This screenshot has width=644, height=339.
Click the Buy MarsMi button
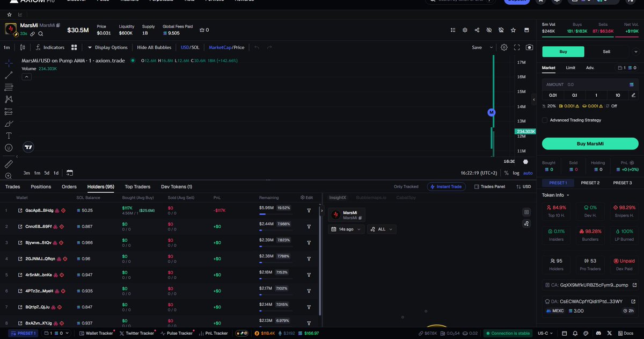coord(590,143)
